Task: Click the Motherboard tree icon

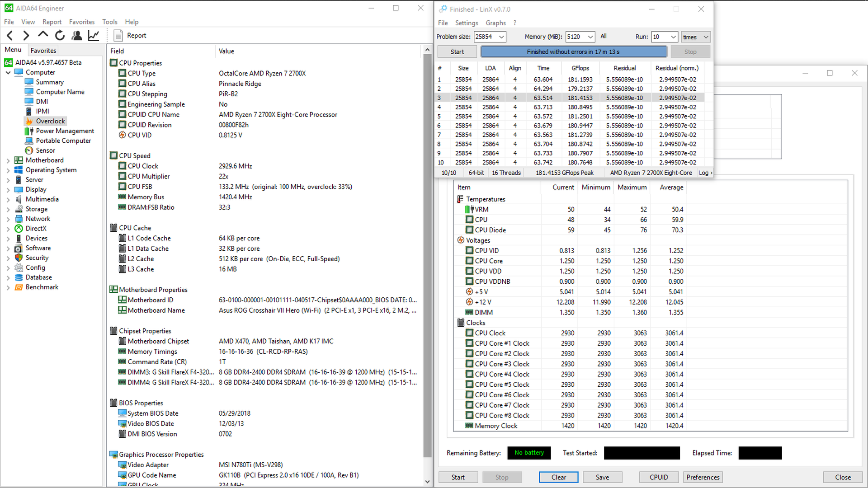Action: point(19,160)
